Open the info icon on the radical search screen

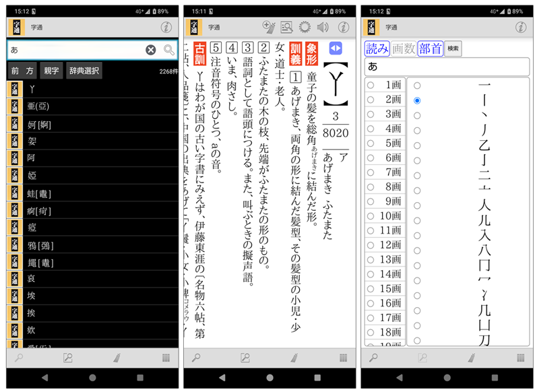(521, 28)
